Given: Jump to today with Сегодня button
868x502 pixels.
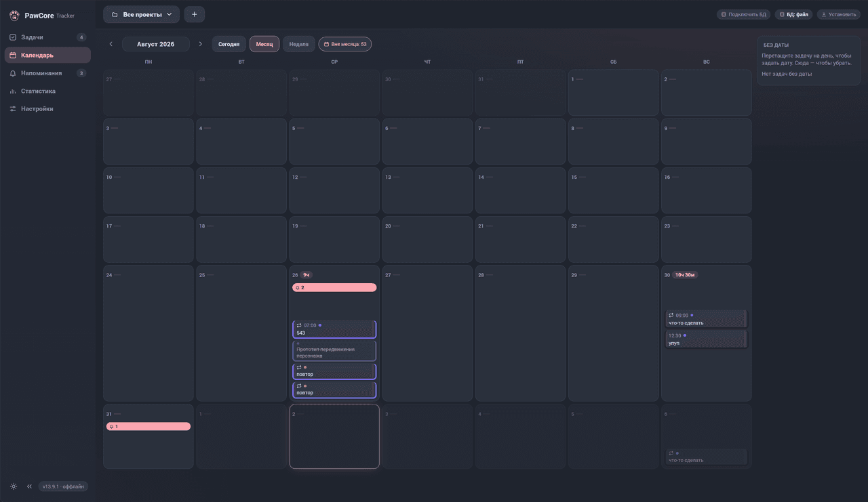Looking at the screenshot, I should (229, 45).
